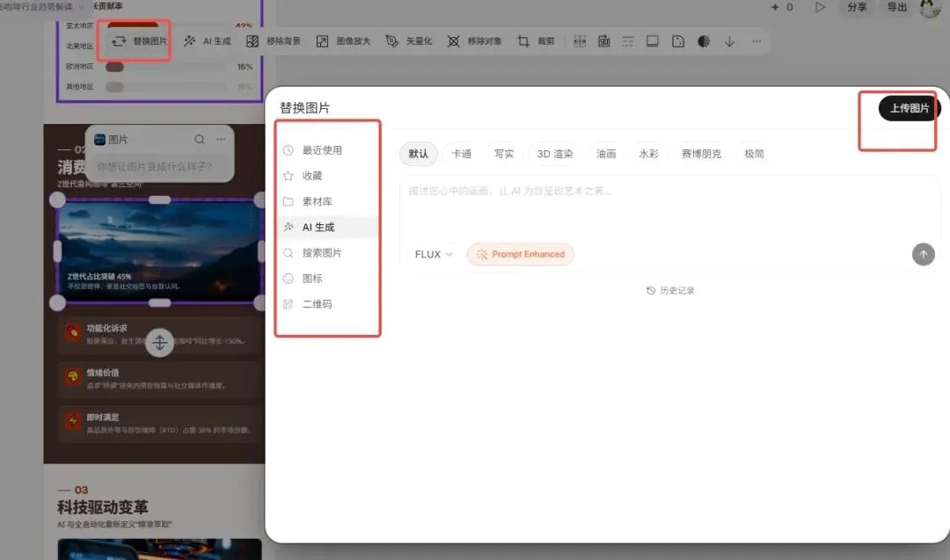Click the circular vertical move handle
The width and height of the screenshot is (950, 560).
[160, 343]
